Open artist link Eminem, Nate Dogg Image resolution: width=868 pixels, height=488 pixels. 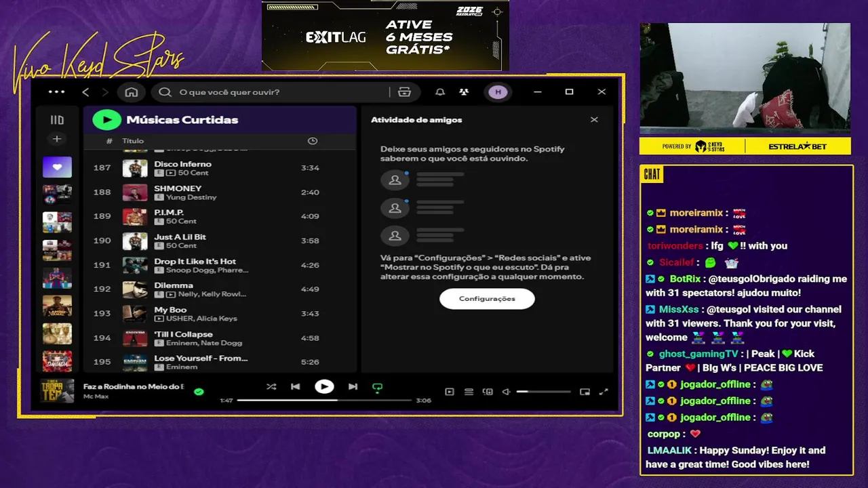click(x=204, y=343)
